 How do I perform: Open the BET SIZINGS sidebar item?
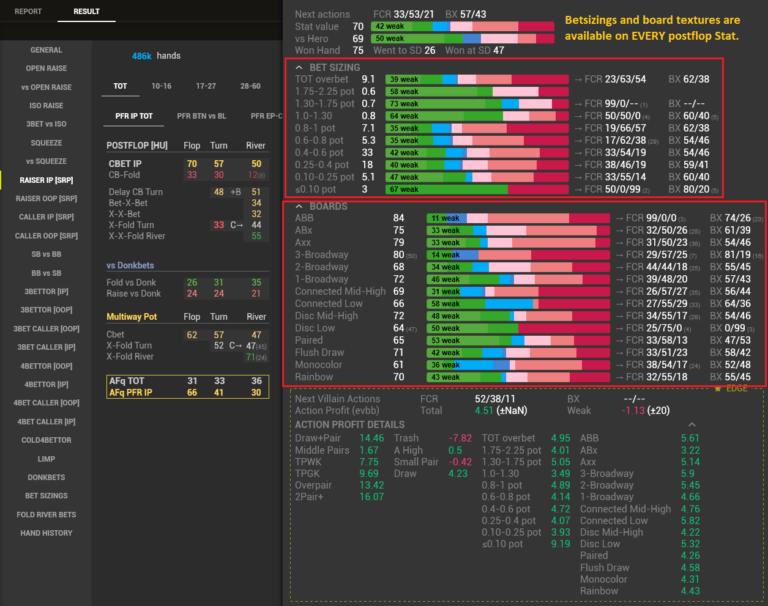coord(46,496)
